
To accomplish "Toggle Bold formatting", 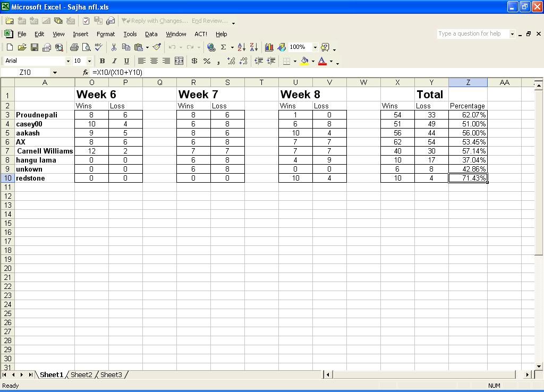I will [102, 61].
